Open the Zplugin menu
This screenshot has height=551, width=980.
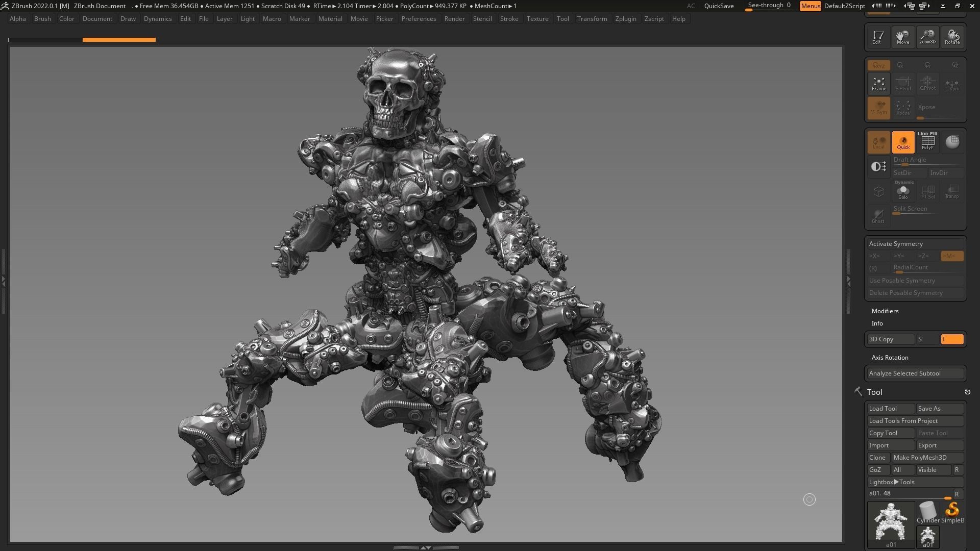point(625,19)
